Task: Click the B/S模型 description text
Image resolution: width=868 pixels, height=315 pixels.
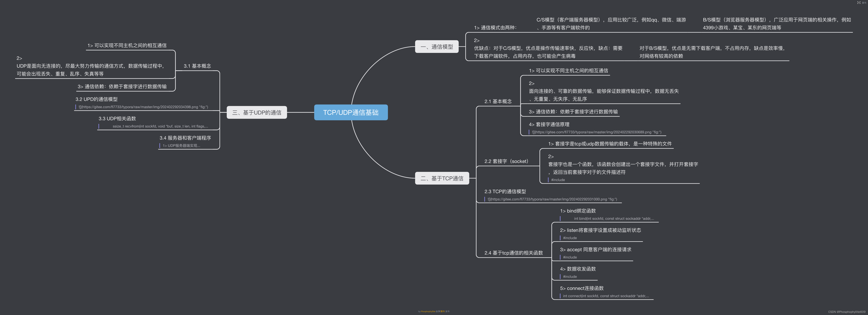Action: pyautogui.click(x=777, y=24)
